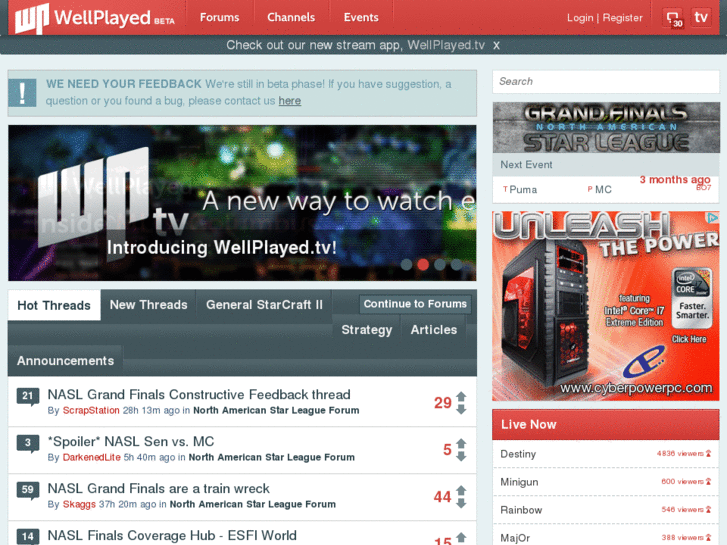The height and width of the screenshot is (545, 727).
Task: Click the exclamation feedback alert icon
Action: (x=22, y=93)
